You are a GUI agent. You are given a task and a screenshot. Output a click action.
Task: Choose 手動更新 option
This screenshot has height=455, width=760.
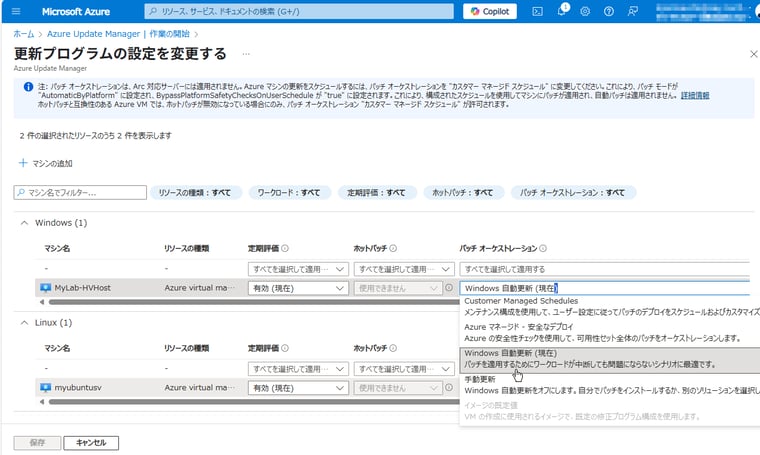(610, 385)
